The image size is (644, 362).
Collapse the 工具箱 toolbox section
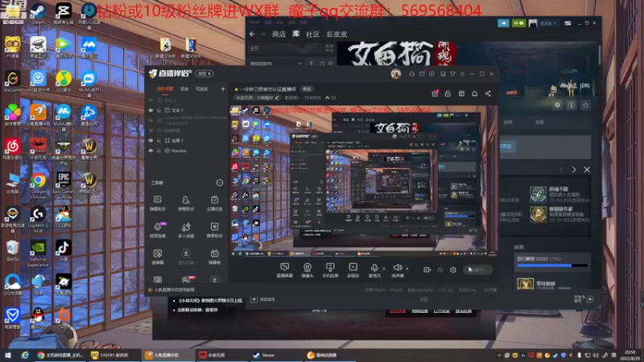[x=219, y=183]
